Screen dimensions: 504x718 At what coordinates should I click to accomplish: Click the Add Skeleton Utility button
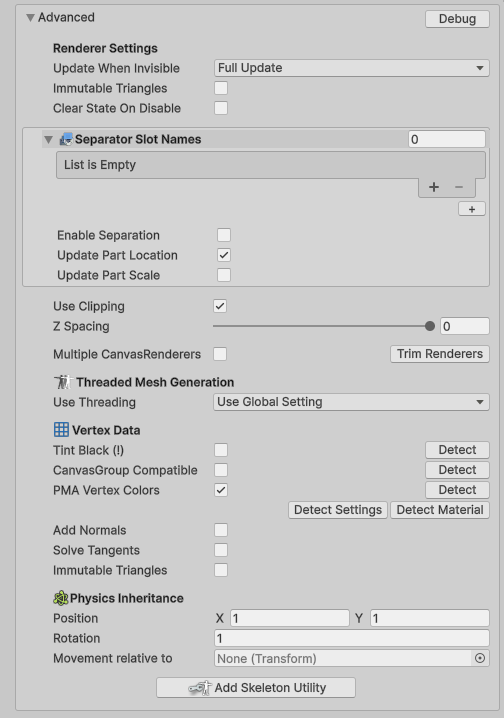256,687
